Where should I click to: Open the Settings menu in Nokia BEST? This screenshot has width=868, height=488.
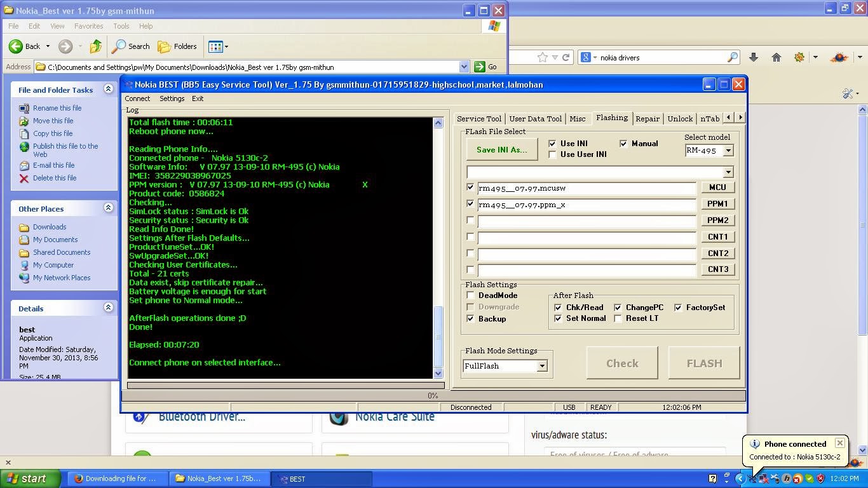coord(172,98)
